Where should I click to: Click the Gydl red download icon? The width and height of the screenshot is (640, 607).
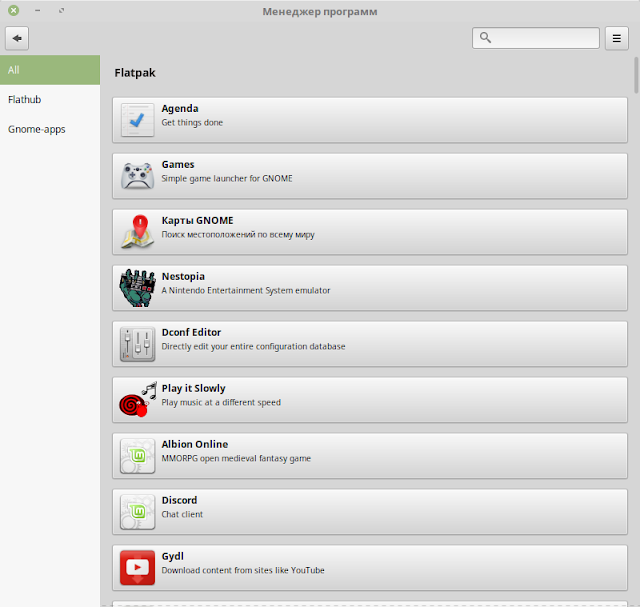(x=138, y=567)
